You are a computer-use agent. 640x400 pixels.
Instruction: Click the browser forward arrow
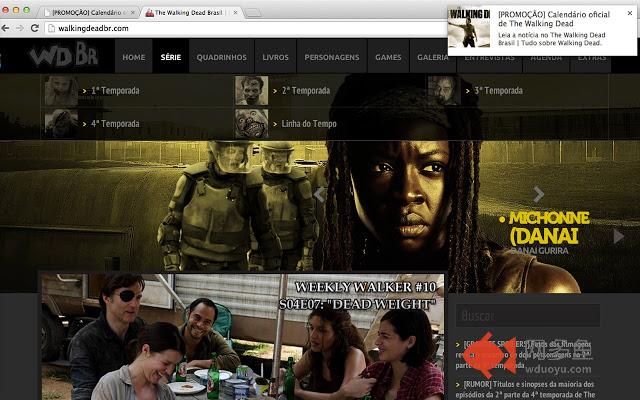tap(20, 28)
